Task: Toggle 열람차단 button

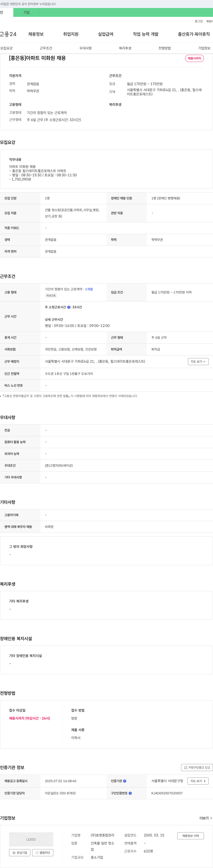Action: coord(42,853)
